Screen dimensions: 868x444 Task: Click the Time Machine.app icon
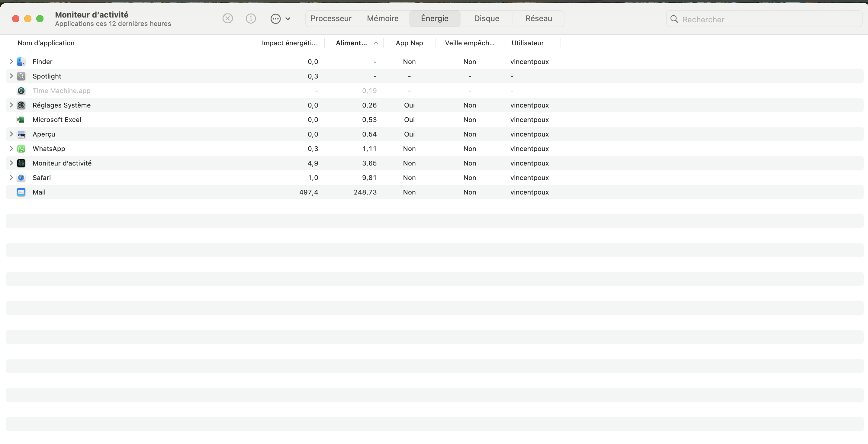(21, 91)
